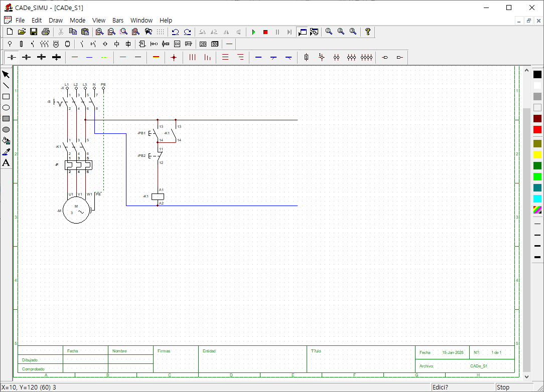Stop simulation with the red square icon
Screen dimensions: 544x392
pos(265,32)
